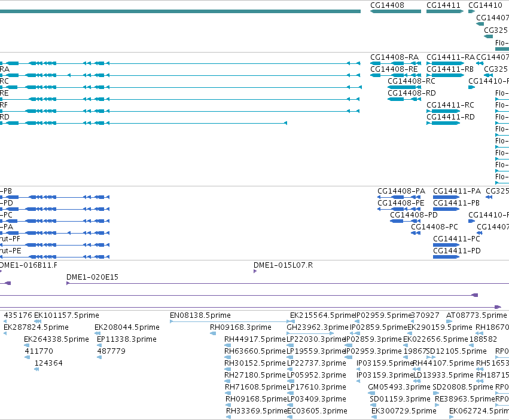Select EST IP03159.3prime

pos(358,381)
